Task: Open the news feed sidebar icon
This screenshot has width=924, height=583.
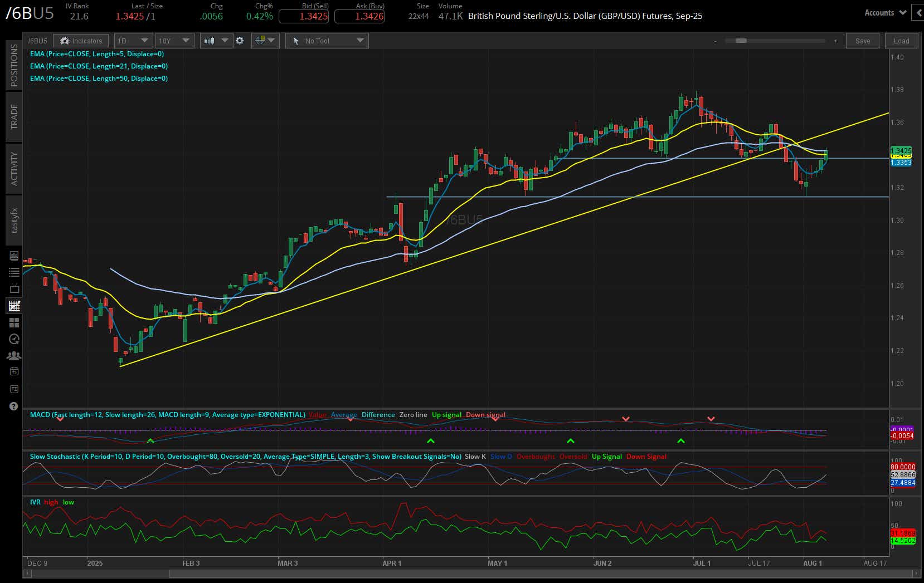Action: [14, 256]
